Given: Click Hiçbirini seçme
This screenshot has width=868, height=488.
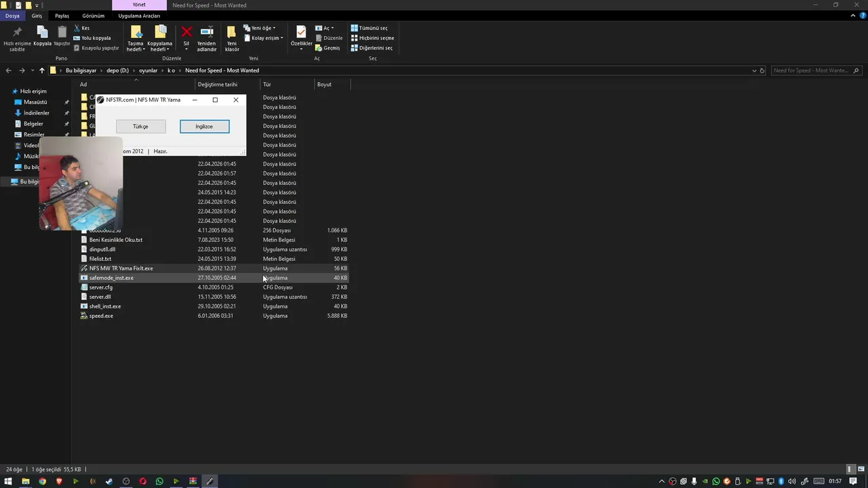Looking at the screenshot, I should 372,38.
